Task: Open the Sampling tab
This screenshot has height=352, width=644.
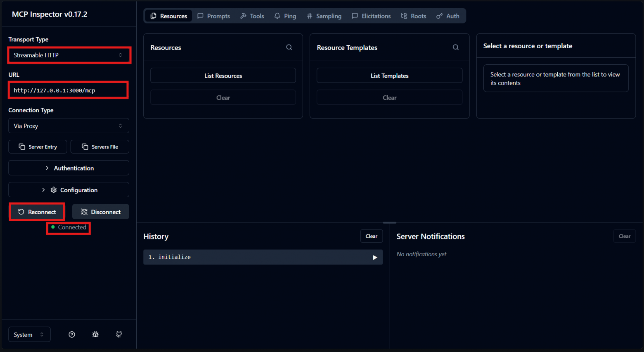Action: 324,16
